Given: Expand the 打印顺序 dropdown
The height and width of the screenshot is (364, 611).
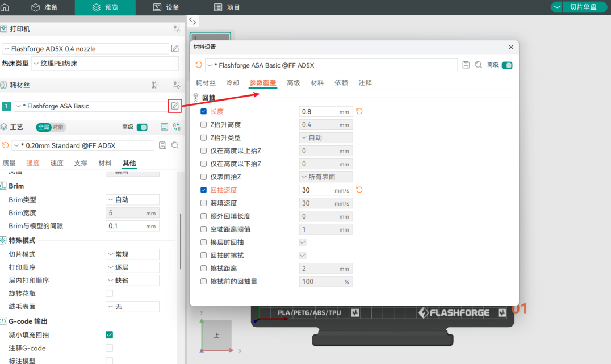Looking at the screenshot, I should tap(132, 267).
